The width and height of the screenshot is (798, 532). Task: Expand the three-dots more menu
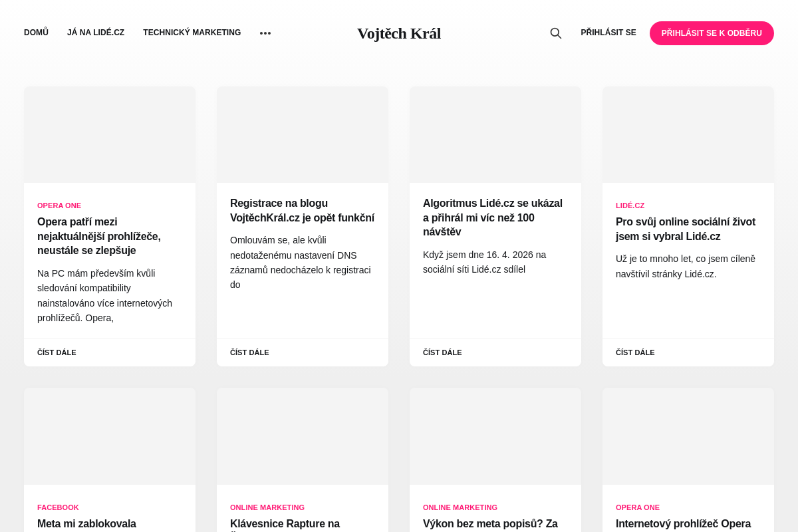[265, 33]
